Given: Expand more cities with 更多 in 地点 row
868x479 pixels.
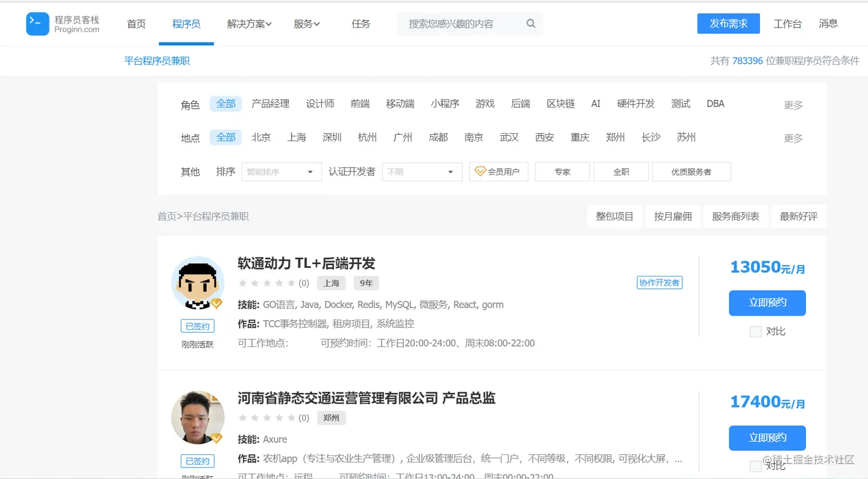Looking at the screenshot, I should pyautogui.click(x=793, y=138).
